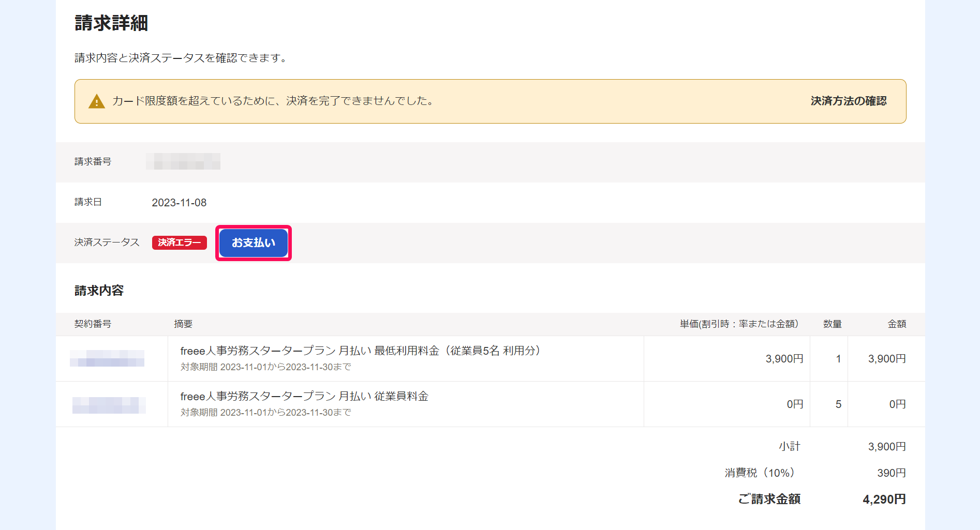Click the blurred 請求番号 value
Screen dimensions: 980x530
click(183, 161)
